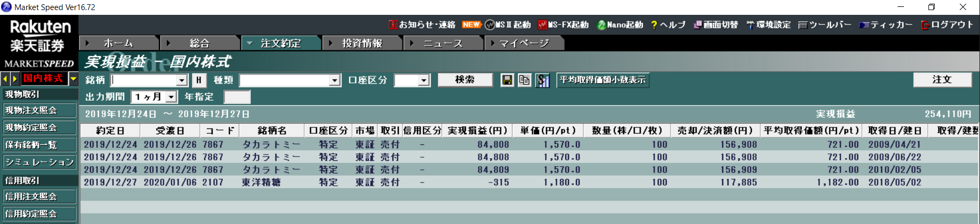Image resolution: width=980 pixels, height=224 pixels.
Task: Click the 実現損益(円) column header
Action: point(478,131)
